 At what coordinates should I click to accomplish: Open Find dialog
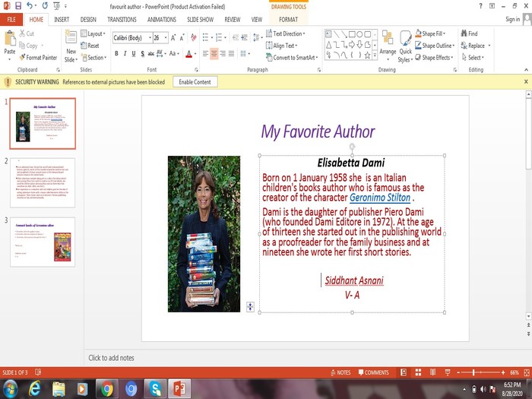tap(469, 33)
